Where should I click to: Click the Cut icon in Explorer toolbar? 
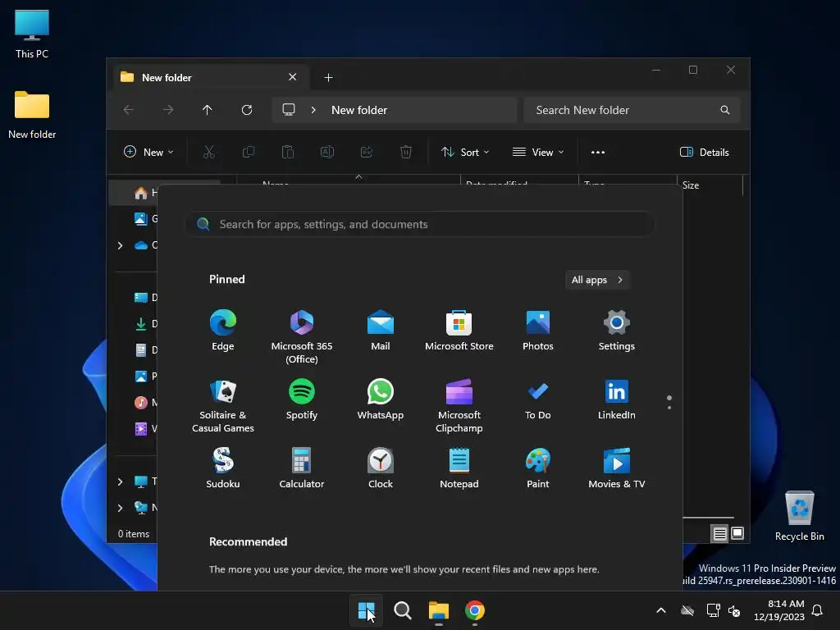click(209, 152)
